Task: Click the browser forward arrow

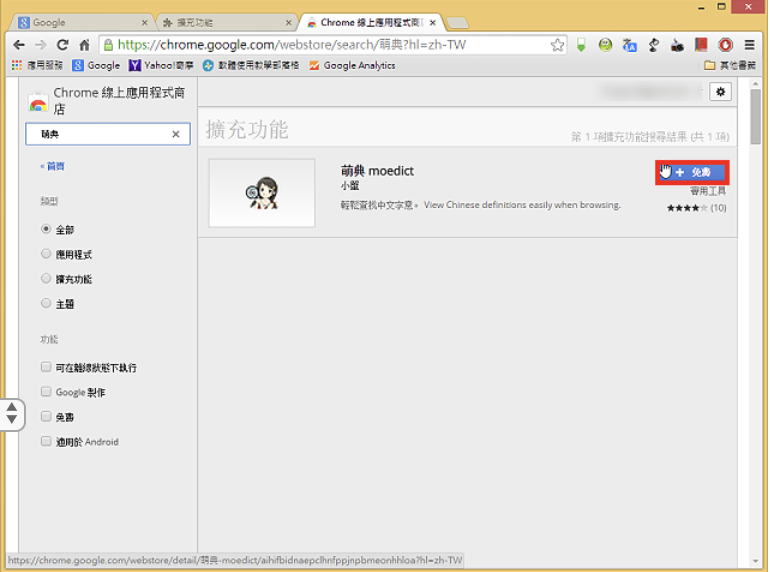Action: tap(41, 45)
